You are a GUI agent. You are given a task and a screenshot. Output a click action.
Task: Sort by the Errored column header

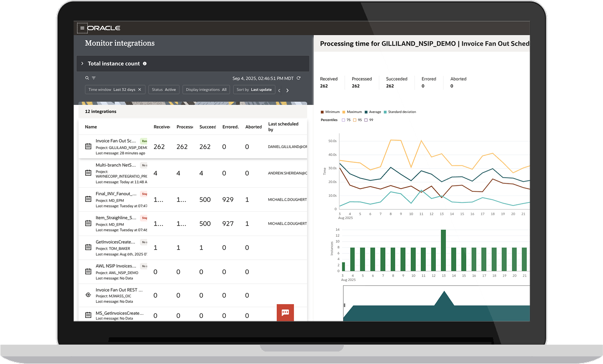tap(231, 127)
